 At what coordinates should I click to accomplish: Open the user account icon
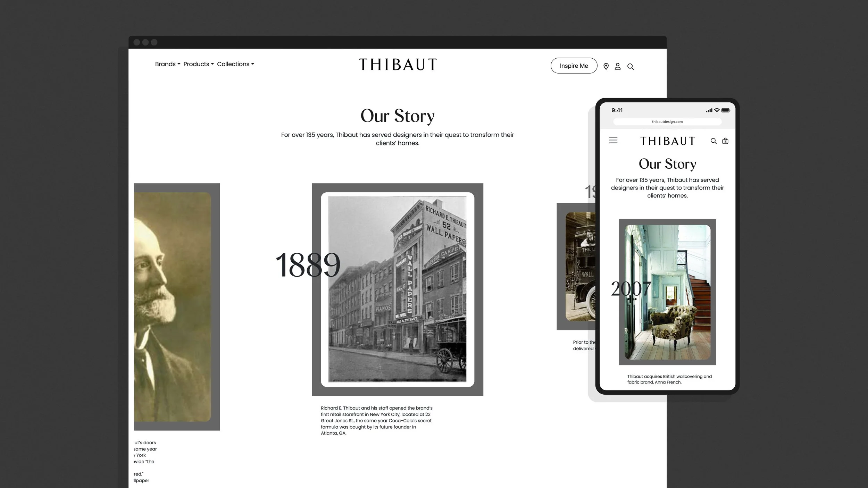pyautogui.click(x=618, y=66)
